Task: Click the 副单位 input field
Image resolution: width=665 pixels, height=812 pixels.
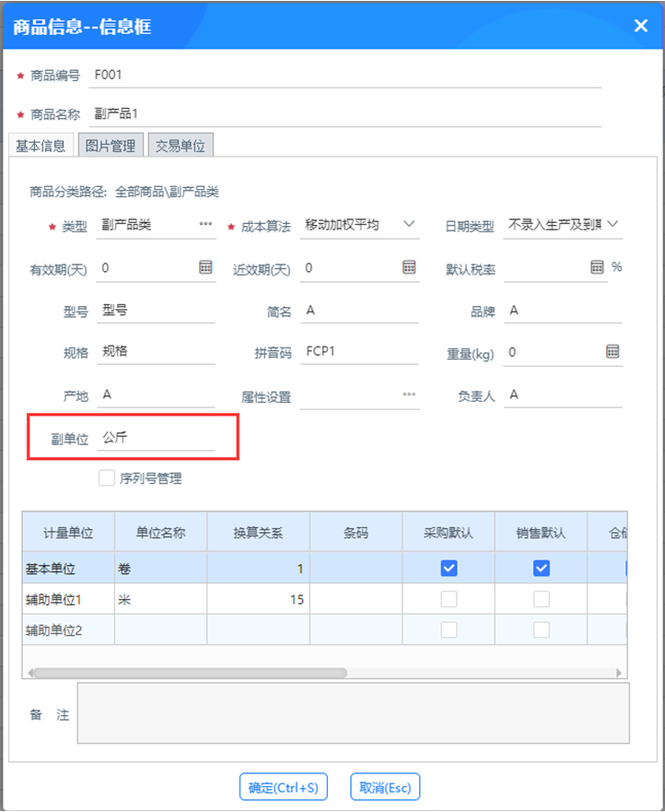Action: (157, 438)
